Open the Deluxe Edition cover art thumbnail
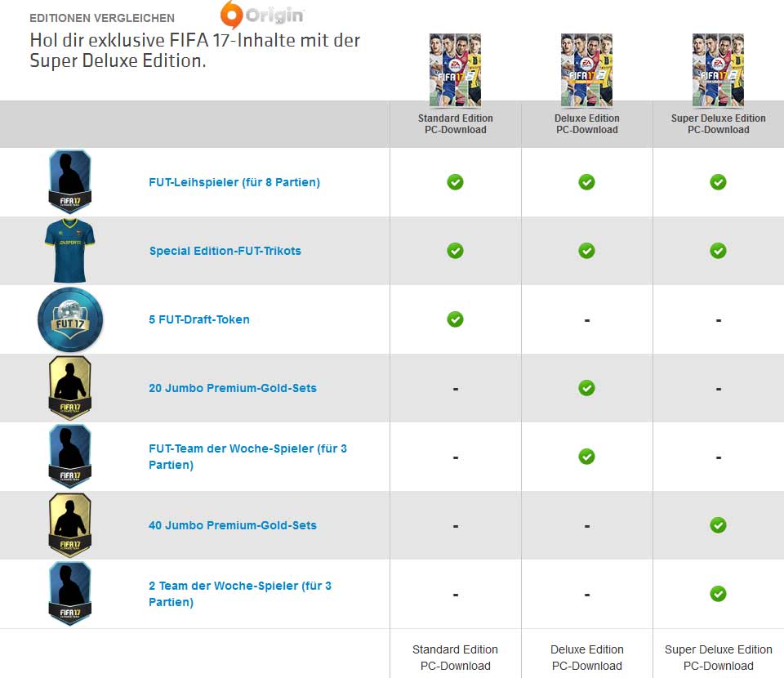The width and height of the screenshot is (784, 678). coord(586,70)
